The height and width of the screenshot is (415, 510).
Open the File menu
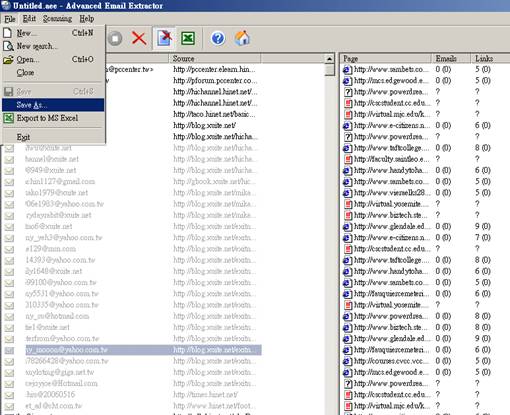tap(10, 19)
